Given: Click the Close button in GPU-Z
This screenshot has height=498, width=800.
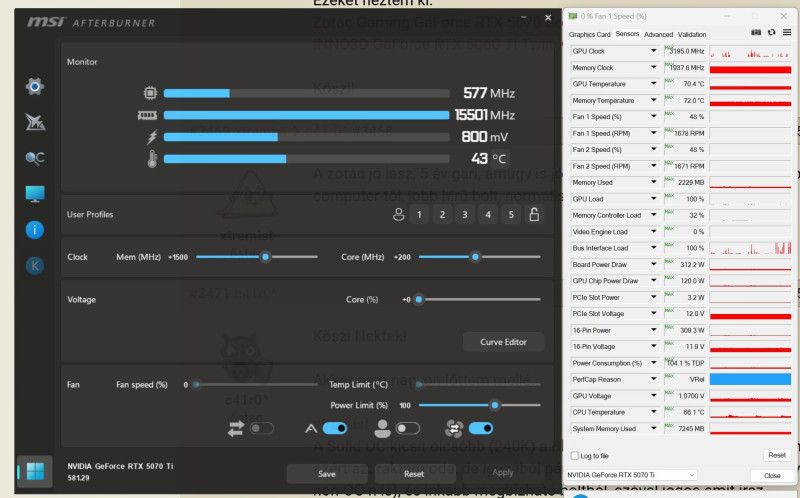Looking at the screenshot, I should click(x=772, y=475).
